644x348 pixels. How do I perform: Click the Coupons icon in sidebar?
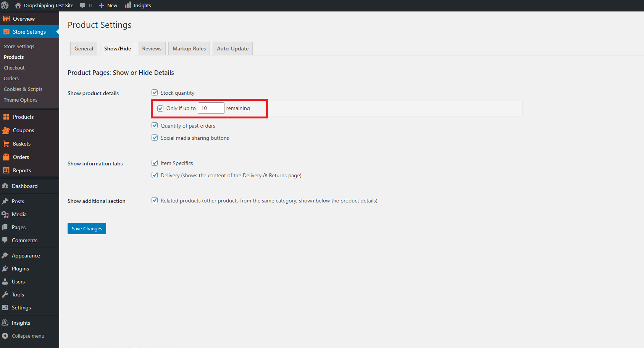click(x=6, y=130)
